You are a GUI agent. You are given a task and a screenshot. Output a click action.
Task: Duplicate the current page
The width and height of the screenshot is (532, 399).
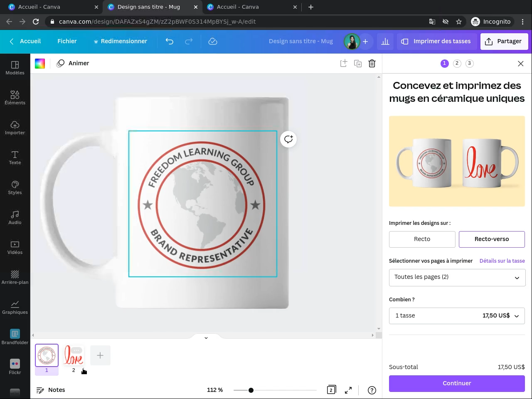(358, 63)
